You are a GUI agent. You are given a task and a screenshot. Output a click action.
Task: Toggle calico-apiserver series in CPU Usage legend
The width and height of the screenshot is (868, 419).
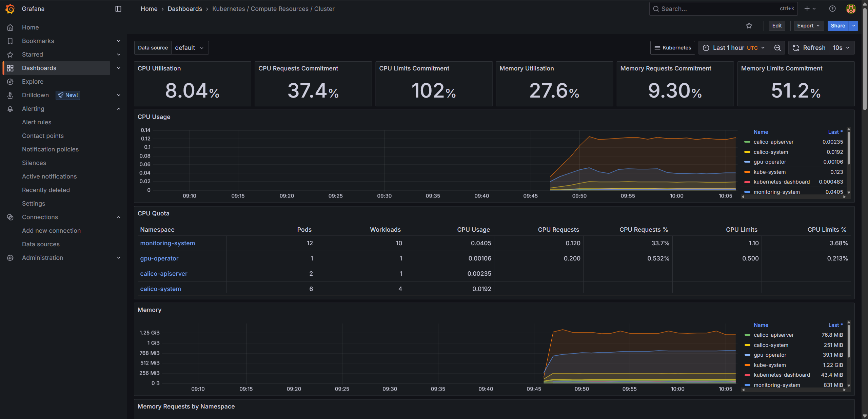(x=773, y=142)
